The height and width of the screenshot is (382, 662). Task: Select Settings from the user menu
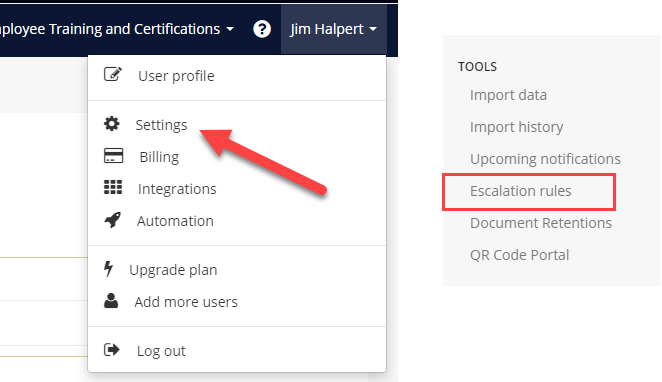[161, 125]
